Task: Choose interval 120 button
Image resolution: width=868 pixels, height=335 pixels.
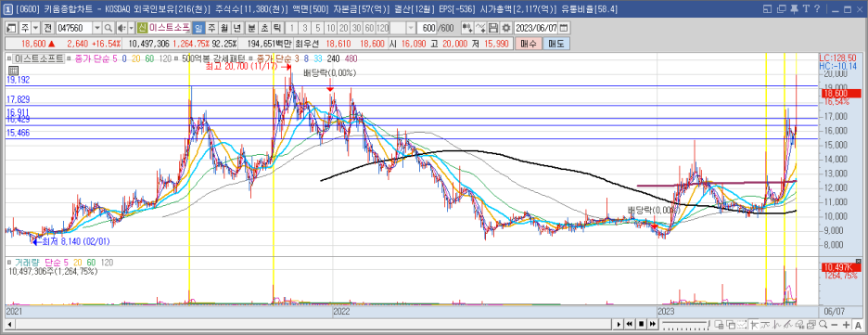Action: click(x=382, y=28)
